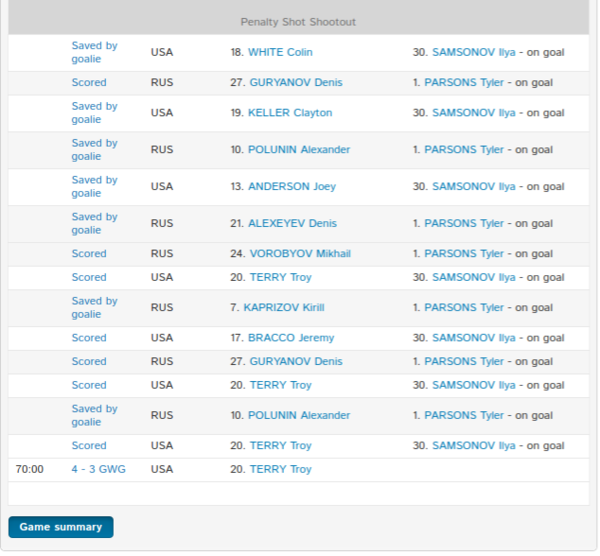The image size is (600, 556).
Task: Select RUS team text in ALEXEYEV Denis row
Action: (x=162, y=223)
